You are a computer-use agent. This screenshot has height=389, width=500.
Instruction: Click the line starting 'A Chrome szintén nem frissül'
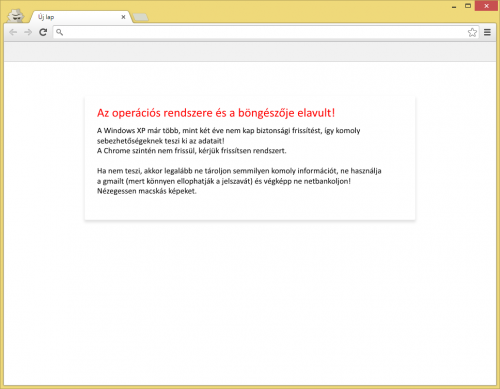pyautogui.click(x=191, y=151)
